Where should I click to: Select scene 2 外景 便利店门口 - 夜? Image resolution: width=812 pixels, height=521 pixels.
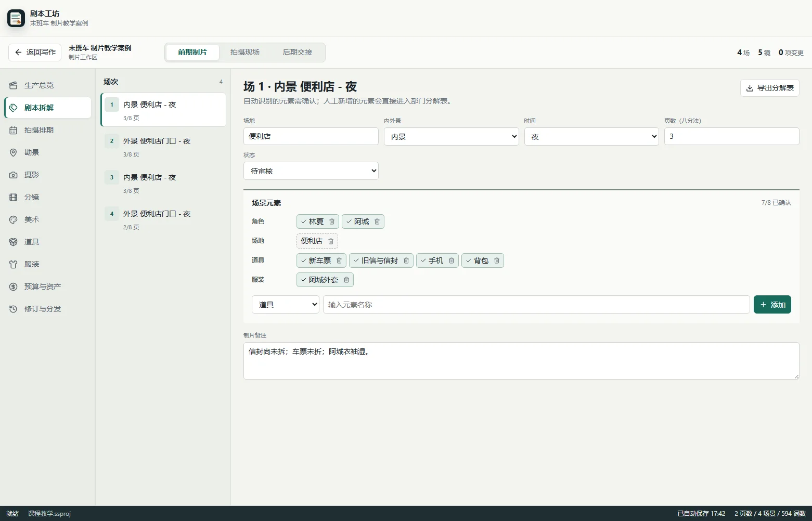(163, 146)
